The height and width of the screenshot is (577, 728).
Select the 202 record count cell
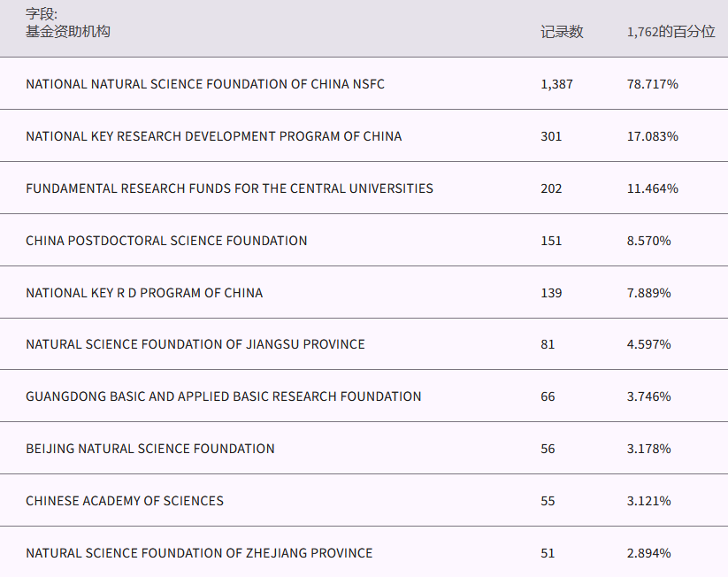(551, 188)
